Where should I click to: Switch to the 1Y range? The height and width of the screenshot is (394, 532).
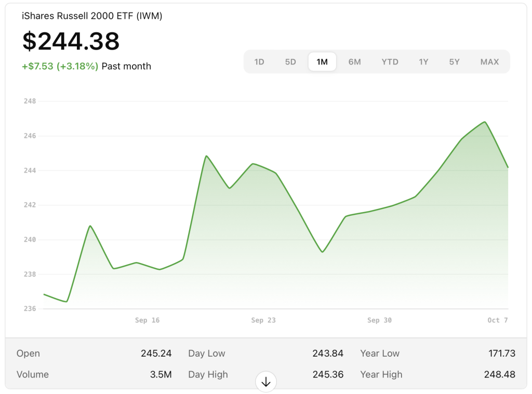click(423, 62)
